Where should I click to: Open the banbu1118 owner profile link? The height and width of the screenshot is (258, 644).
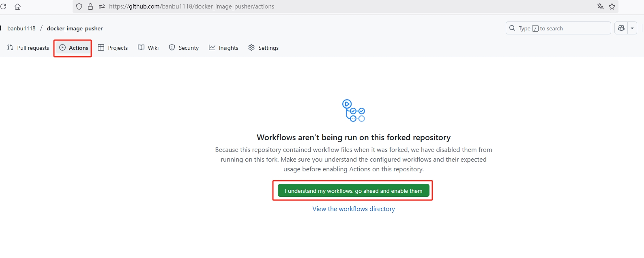coord(21,28)
